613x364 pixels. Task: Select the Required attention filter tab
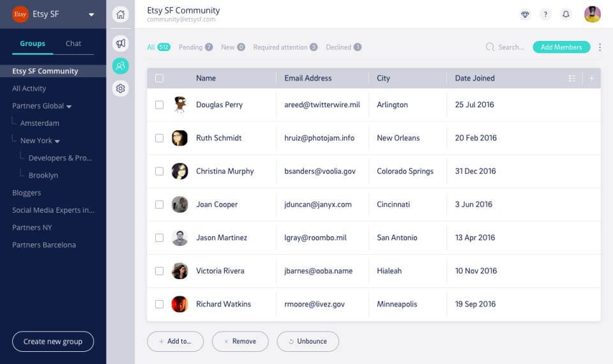tap(285, 47)
